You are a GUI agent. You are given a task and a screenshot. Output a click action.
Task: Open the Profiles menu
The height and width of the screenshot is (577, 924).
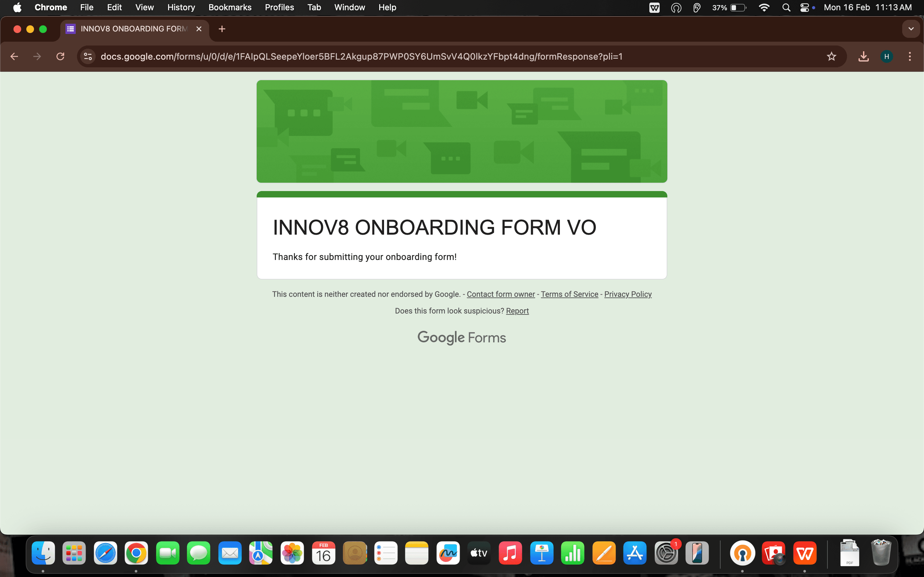point(279,7)
